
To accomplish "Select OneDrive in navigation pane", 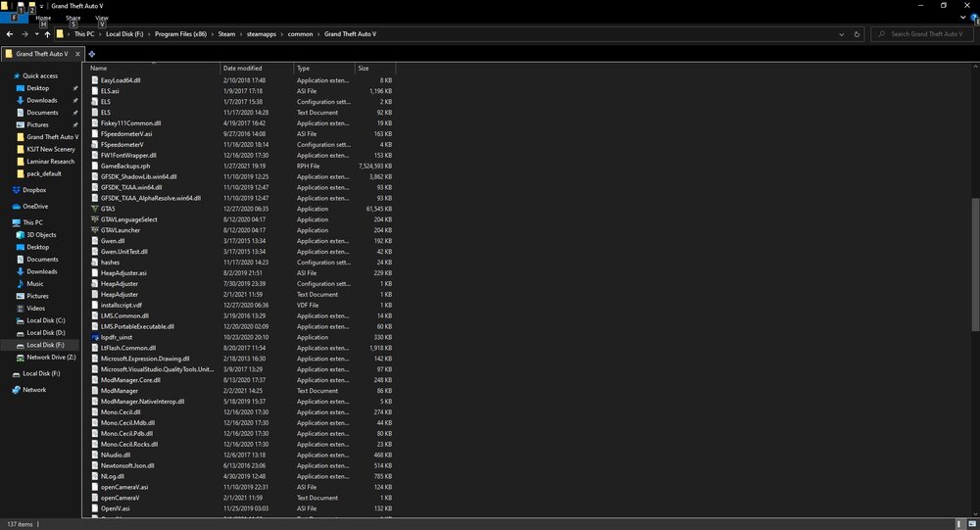I will click(35, 207).
